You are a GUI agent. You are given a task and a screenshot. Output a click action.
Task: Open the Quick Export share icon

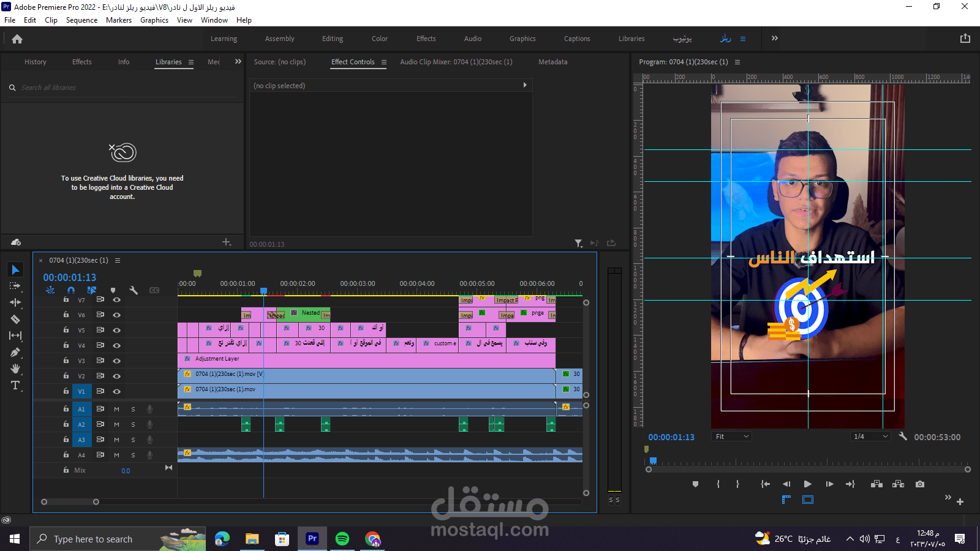(x=965, y=38)
